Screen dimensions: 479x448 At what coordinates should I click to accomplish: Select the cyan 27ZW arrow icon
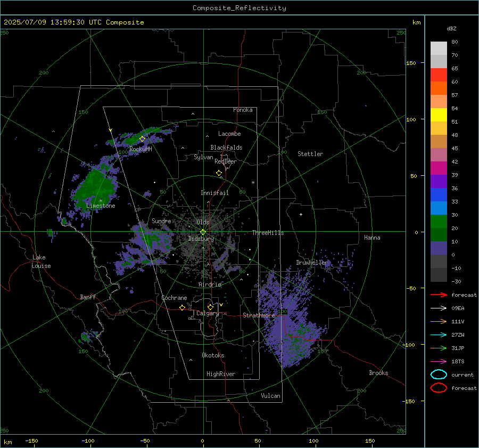click(x=439, y=335)
